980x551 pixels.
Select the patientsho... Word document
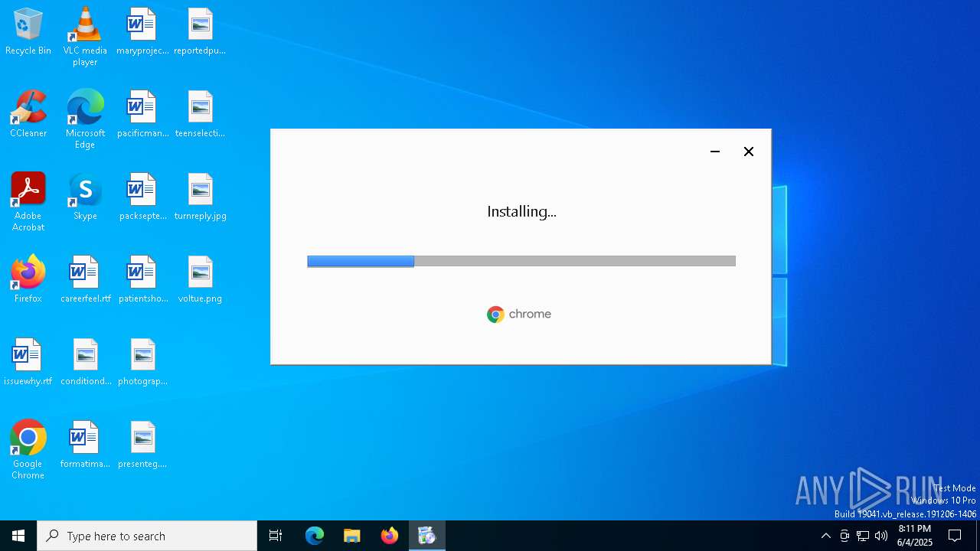pyautogui.click(x=142, y=280)
